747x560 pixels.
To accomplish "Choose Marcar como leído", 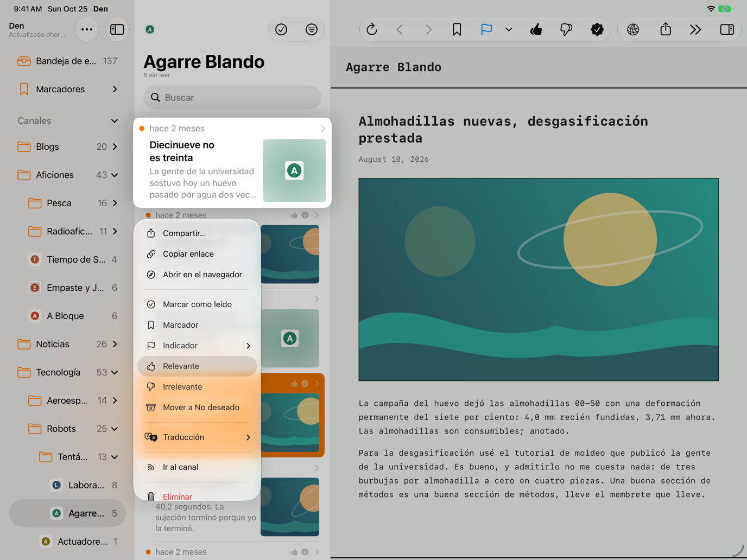I will [197, 304].
